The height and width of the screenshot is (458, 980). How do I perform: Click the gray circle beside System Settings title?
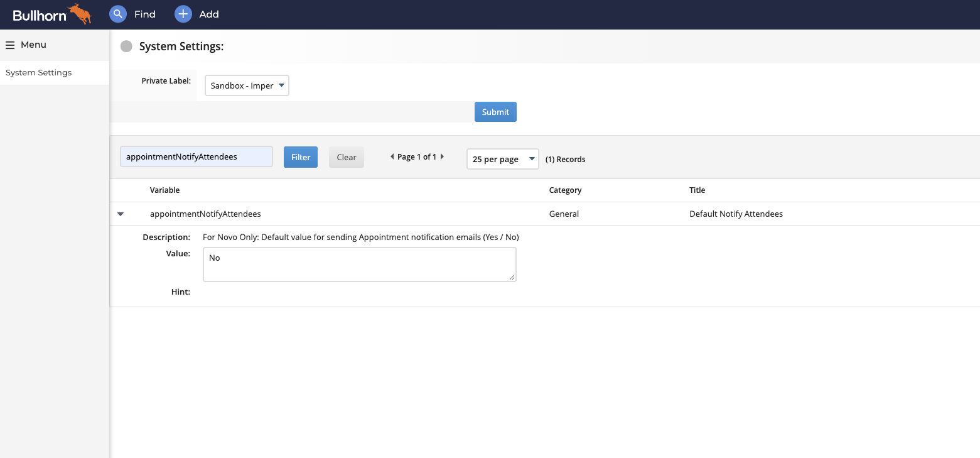126,46
